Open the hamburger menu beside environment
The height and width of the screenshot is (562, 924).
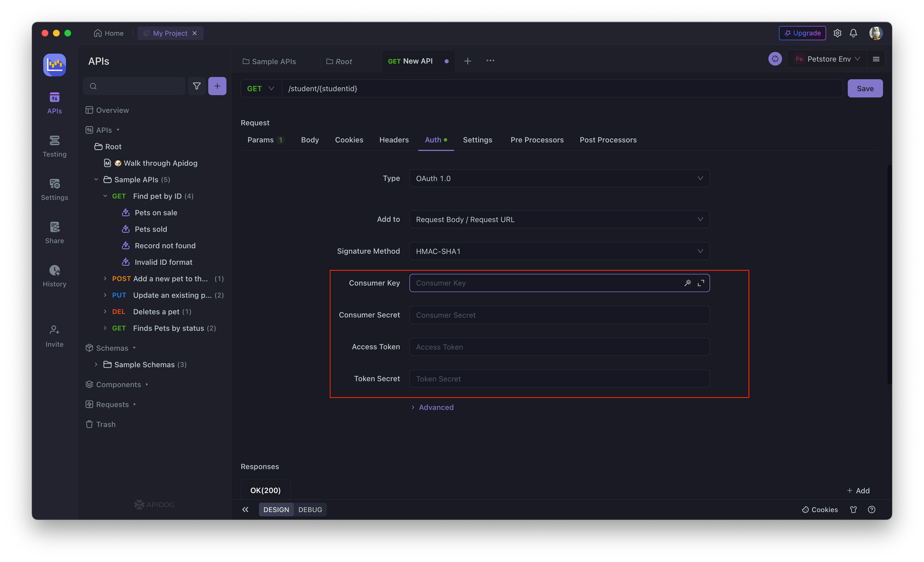tap(876, 59)
